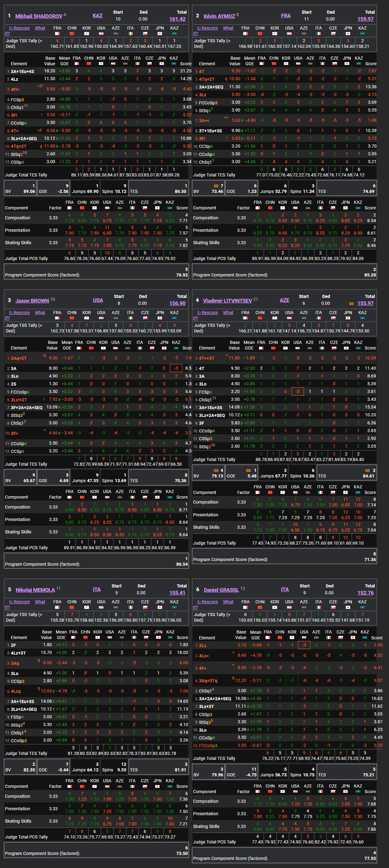Image resolution: width=389 pixels, height=868 pixels.
Task: Click the JPN flag in Jason Brown's Judge TSS Tally header
Action: click(160, 318)
